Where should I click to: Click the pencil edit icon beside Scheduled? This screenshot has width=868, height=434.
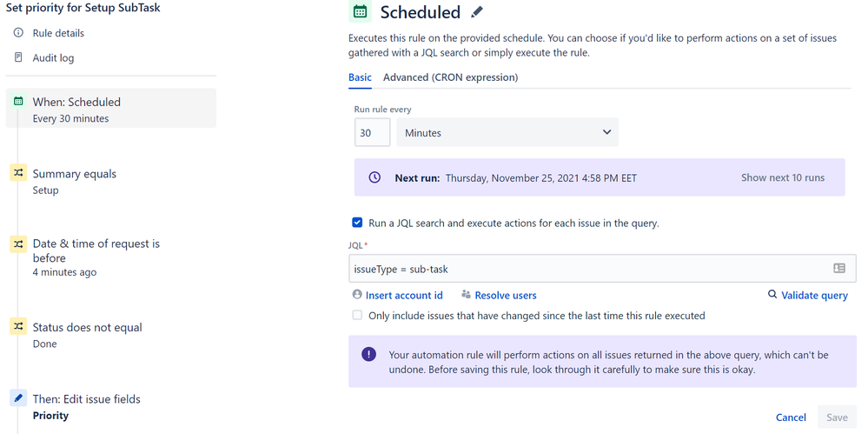[477, 12]
